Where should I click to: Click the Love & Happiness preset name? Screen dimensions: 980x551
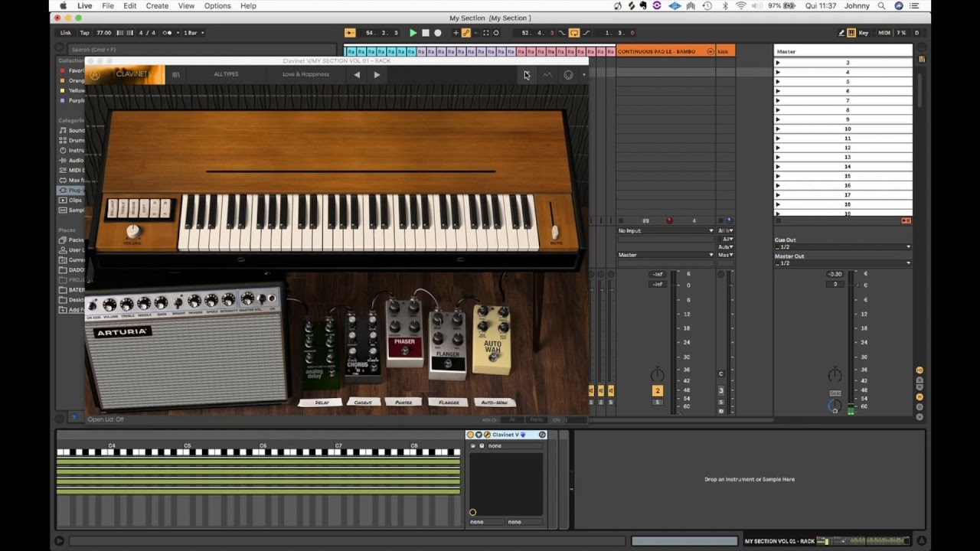305,74
